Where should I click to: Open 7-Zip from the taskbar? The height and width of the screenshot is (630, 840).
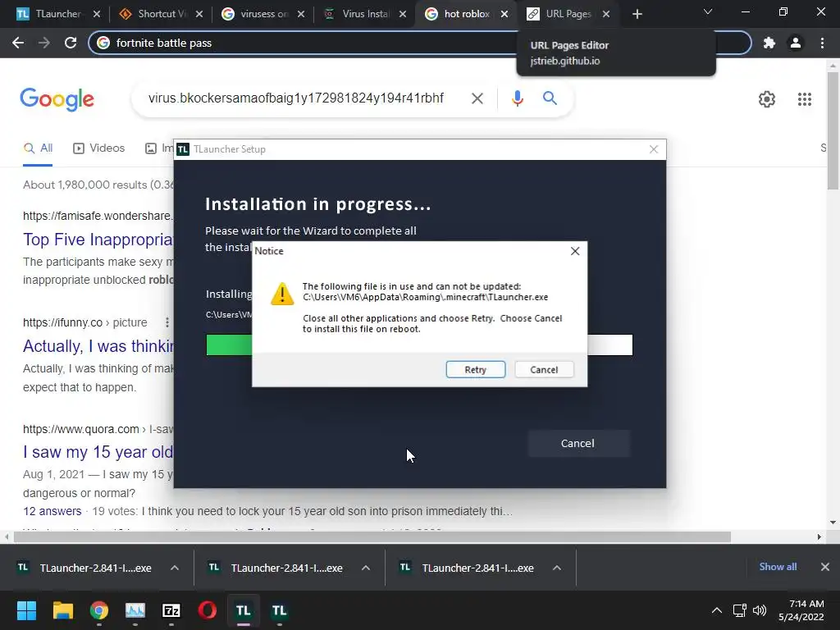[171, 610]
